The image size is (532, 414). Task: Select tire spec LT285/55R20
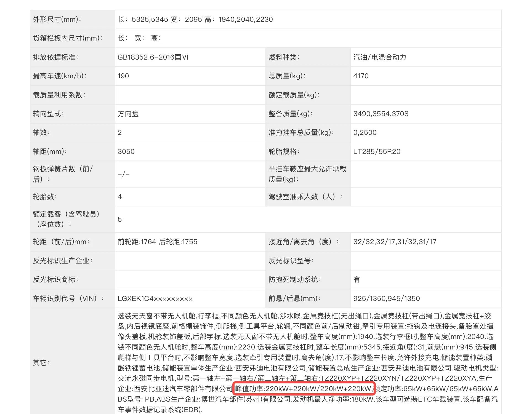pyautogui.click(x=377, y=151)
